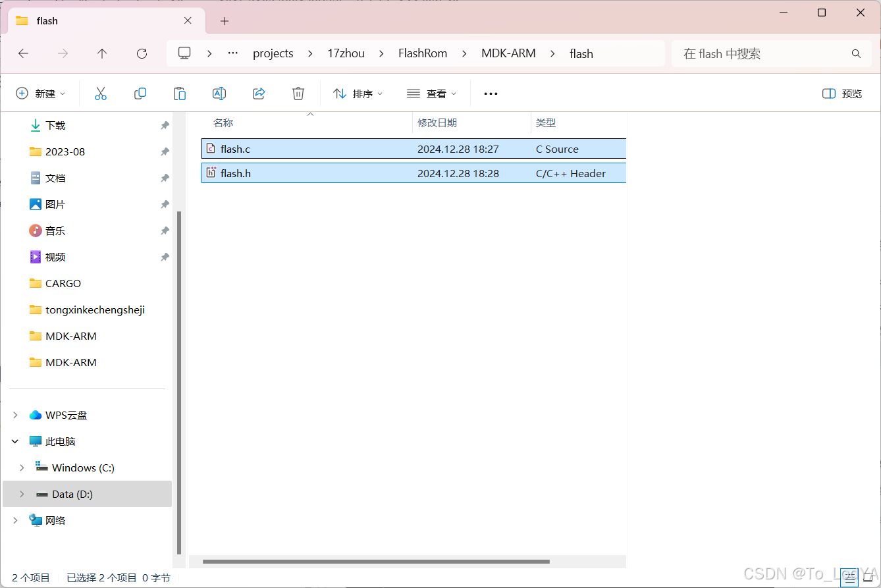The width and height of the screenshot is (881, 588).
Task: Unpin 2023-08 using its pin icon
Action: [165, 151]
